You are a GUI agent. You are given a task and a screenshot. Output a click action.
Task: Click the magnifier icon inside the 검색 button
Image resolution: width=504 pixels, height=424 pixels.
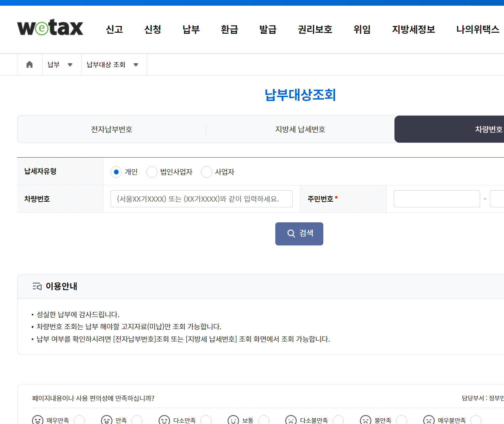click(x=291, y=233)
